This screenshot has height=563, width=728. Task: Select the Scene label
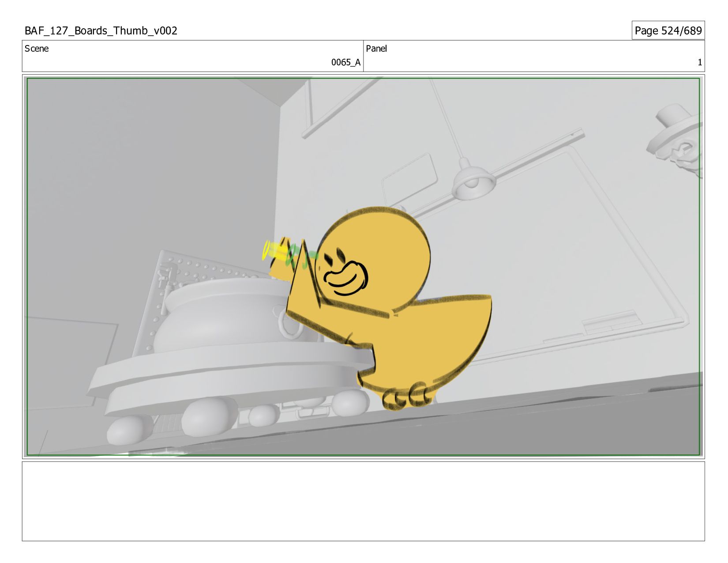[37, 49]
